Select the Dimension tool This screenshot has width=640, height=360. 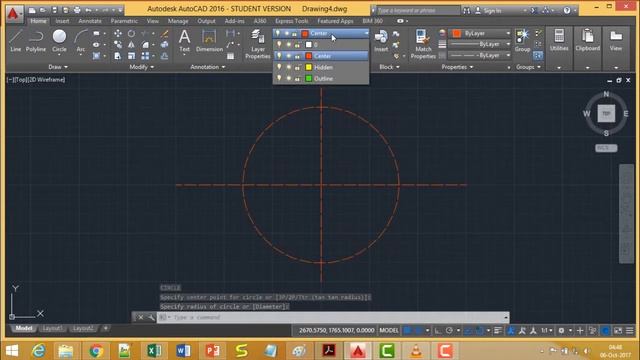209,40
